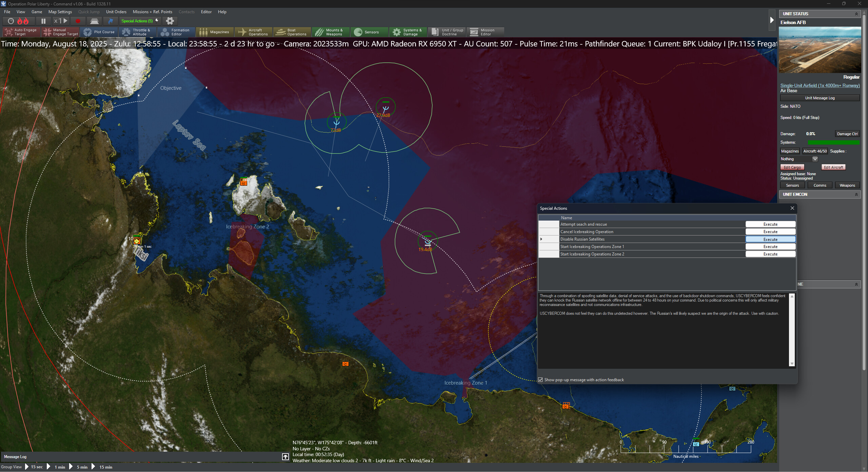Viewport: 868px width, 472px height.
Task: Open the Nothing supplies dropdown
Action: click(x=815, y=159)
